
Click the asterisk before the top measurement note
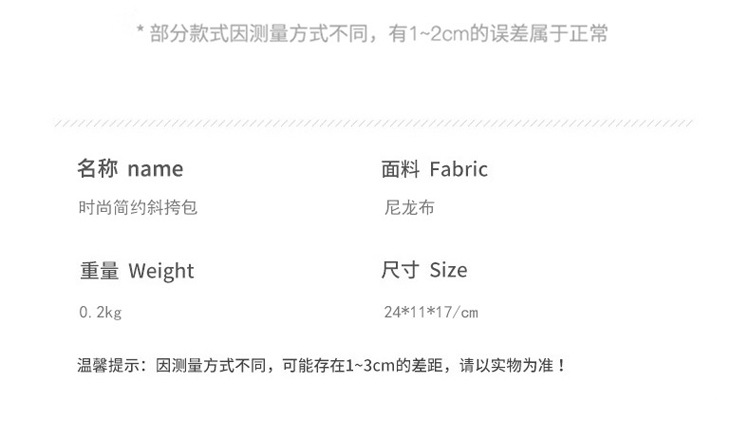pos(141,36)
